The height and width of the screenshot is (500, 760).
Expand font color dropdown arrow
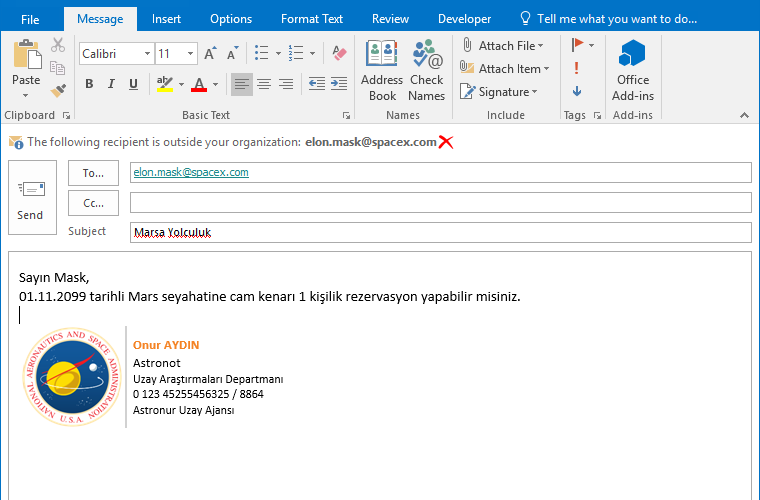[x=215, y=84]
